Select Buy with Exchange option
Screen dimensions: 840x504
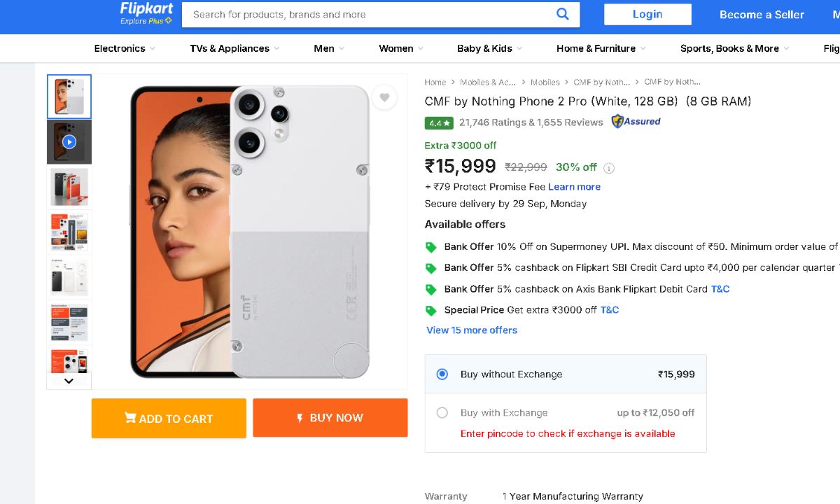(x=442, y=413)
